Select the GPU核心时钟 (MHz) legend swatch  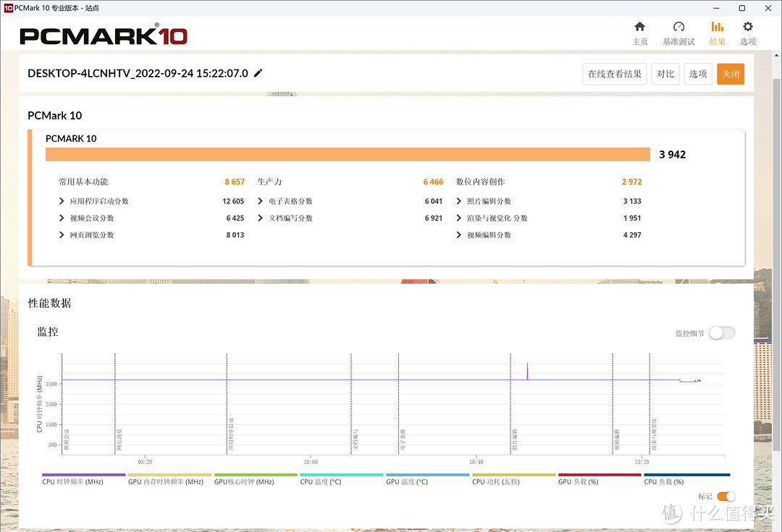[256, 475]
